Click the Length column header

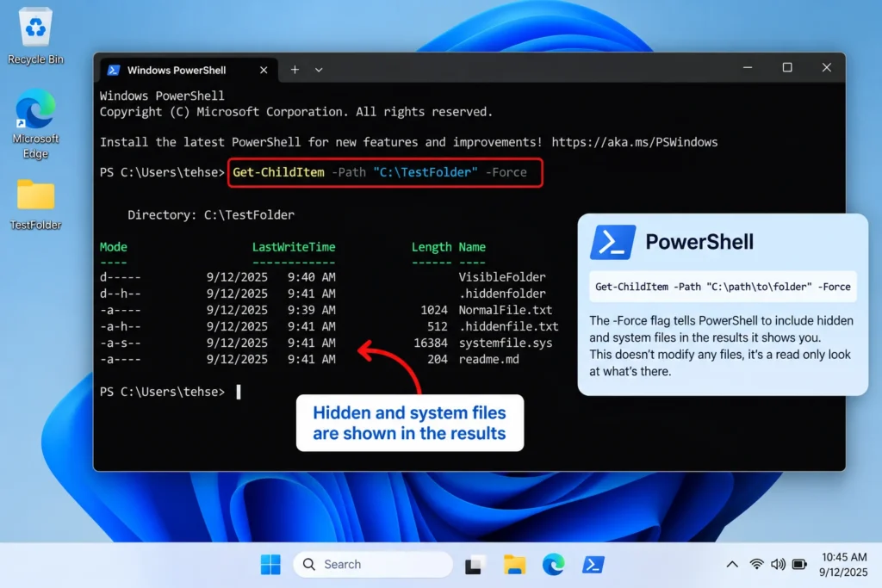point(432,247)
